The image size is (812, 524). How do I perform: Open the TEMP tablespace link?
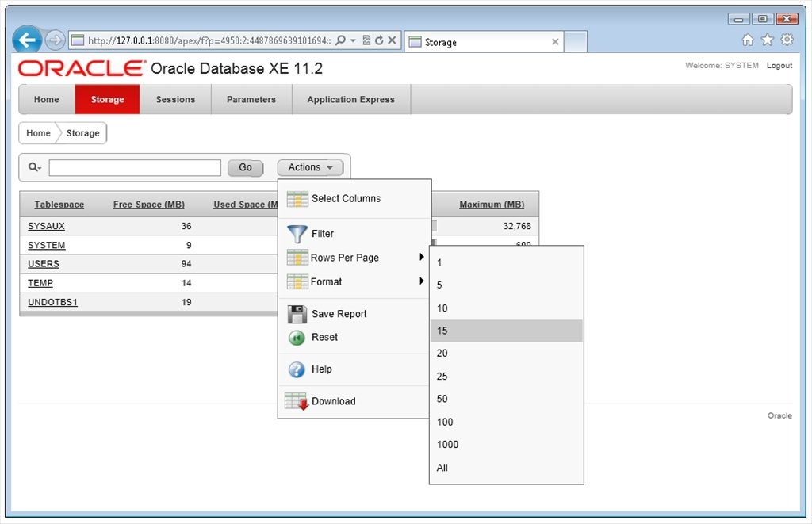pos(40,283)
